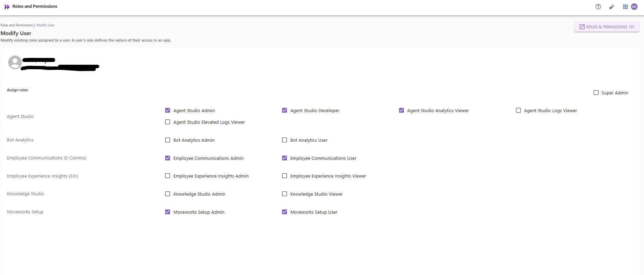Click the Moveworks Setup category label

pyautogui.click(x=25, y=212)
